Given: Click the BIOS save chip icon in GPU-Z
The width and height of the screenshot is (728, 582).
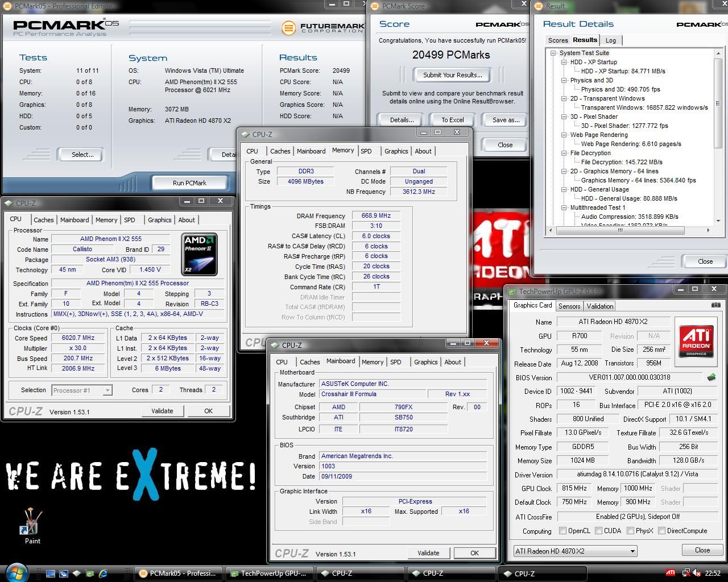Looking at the screenshot, I should coord(711,377).
